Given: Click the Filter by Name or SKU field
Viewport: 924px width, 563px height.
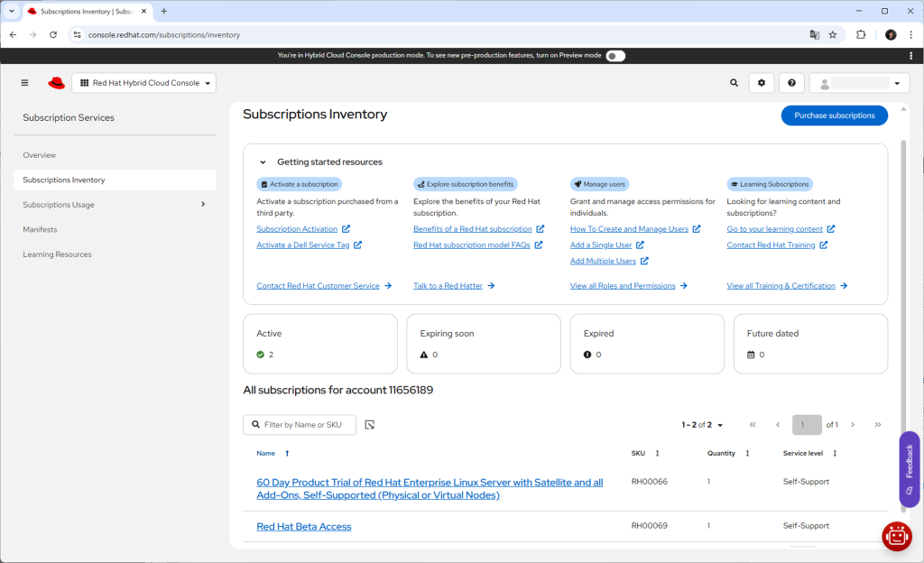Looking at the screenshot, I should [305, 425].
